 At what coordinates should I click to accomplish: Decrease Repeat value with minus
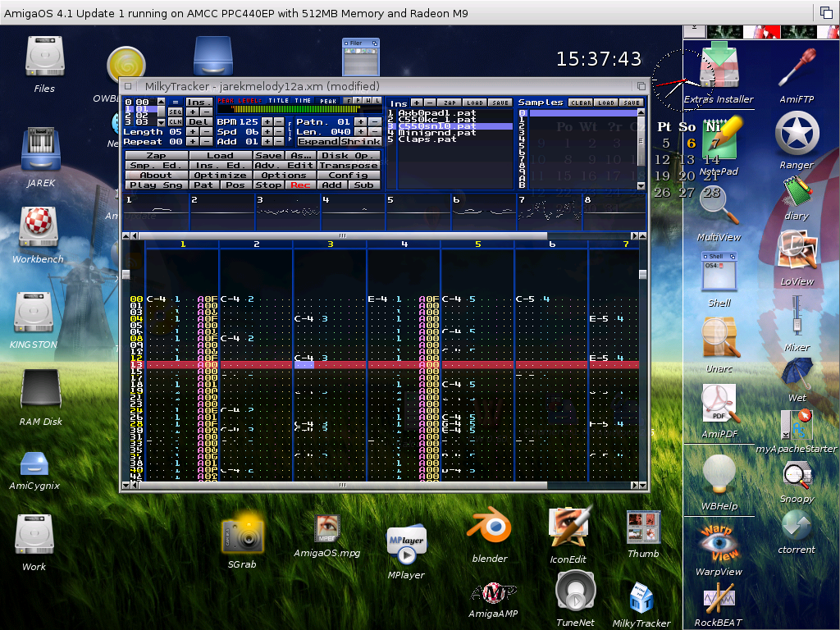tap(206, 141)
